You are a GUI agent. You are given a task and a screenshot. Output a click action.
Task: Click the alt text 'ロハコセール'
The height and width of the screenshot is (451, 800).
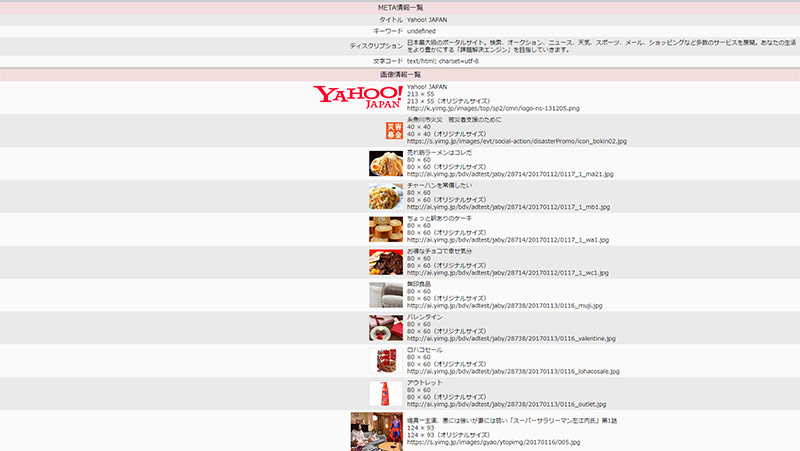pyautogui.click(x=424, y=350)
